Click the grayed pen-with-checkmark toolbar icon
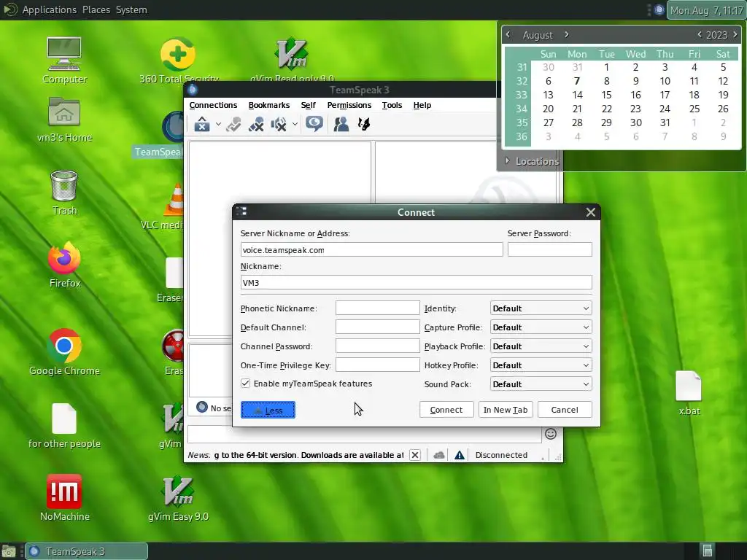 click(x=233, y=124)
